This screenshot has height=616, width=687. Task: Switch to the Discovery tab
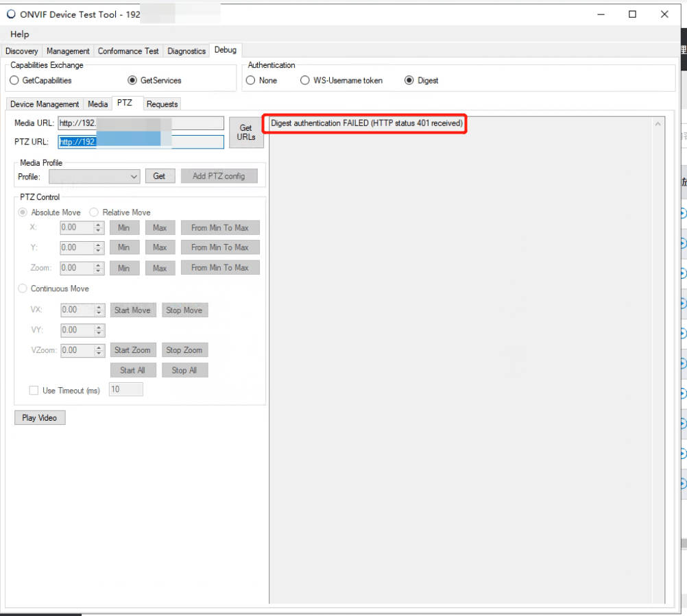pyautogui.click(x=22, y=51)
